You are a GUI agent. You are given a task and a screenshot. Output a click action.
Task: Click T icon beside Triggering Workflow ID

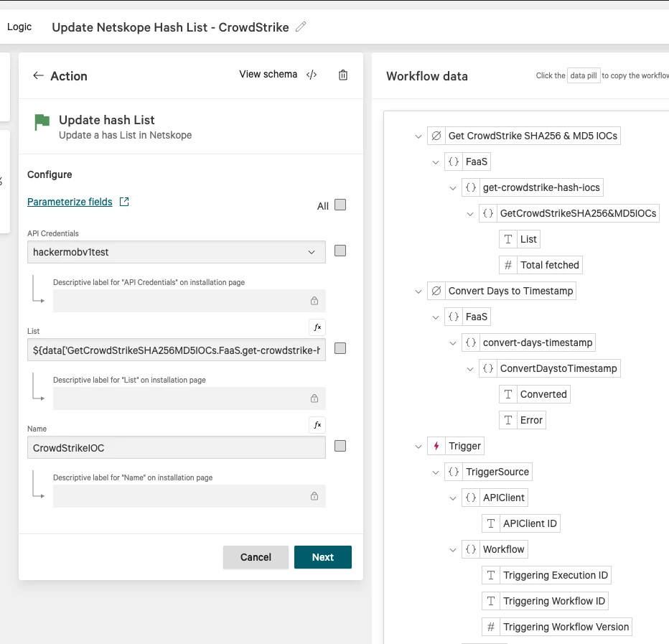(491, 601)
